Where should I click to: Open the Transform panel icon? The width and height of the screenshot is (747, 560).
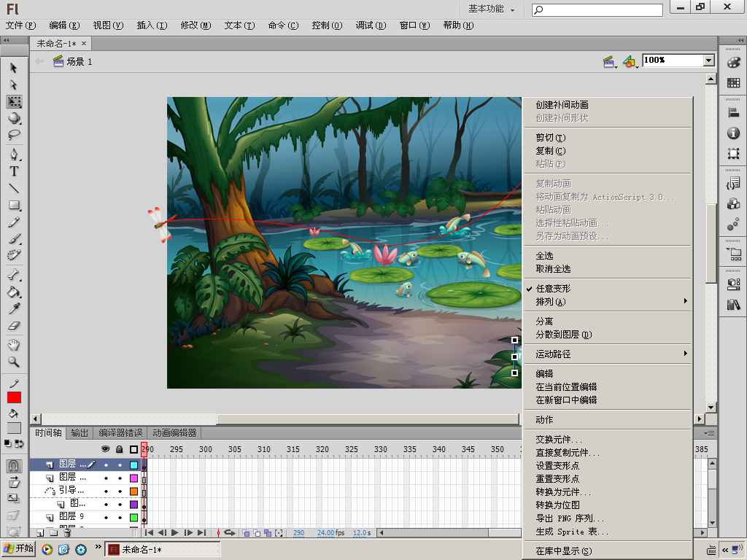tap(734, 153)
